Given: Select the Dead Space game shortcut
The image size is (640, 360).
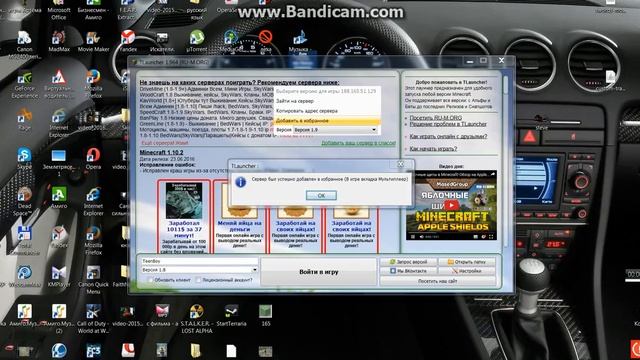Looking at the screenshot, I should 24,202.
